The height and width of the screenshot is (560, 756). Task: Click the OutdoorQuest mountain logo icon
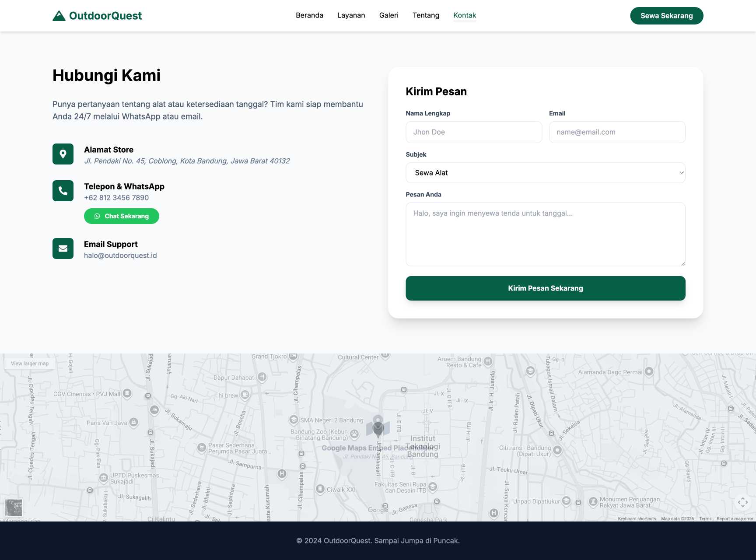59,16
